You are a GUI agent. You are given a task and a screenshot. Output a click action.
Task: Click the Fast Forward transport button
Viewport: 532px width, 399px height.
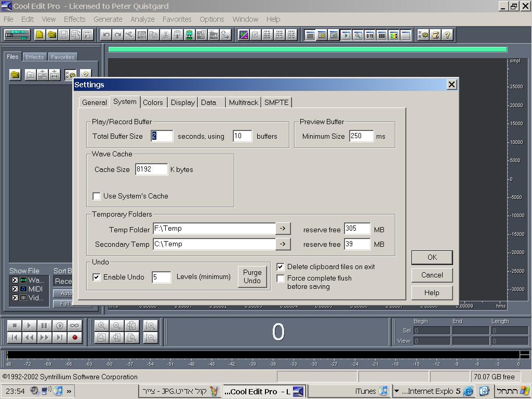point(44,338)
